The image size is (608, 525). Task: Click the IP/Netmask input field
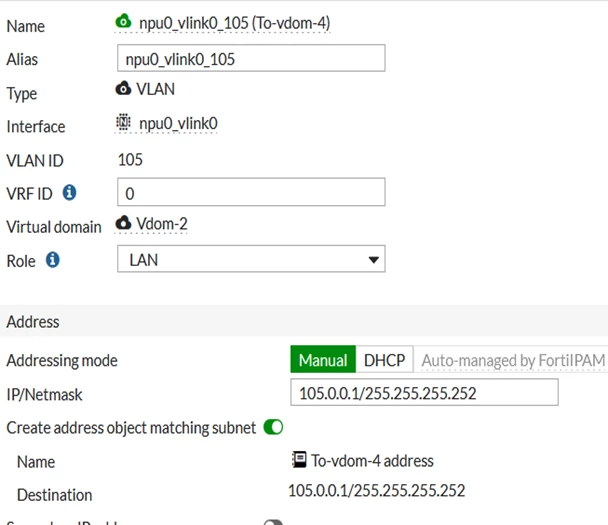tap(425, 393)
